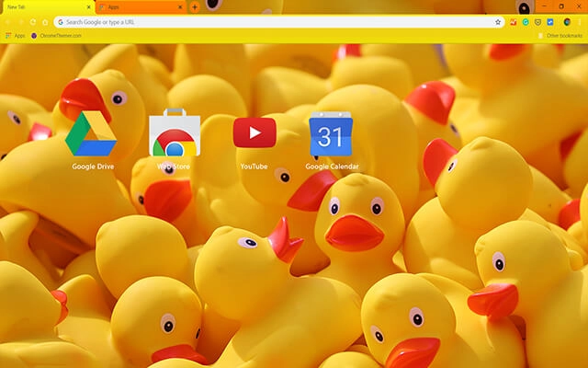Reload the current page
The width and height of the screenshot is (588, 368).
(33, 22)
